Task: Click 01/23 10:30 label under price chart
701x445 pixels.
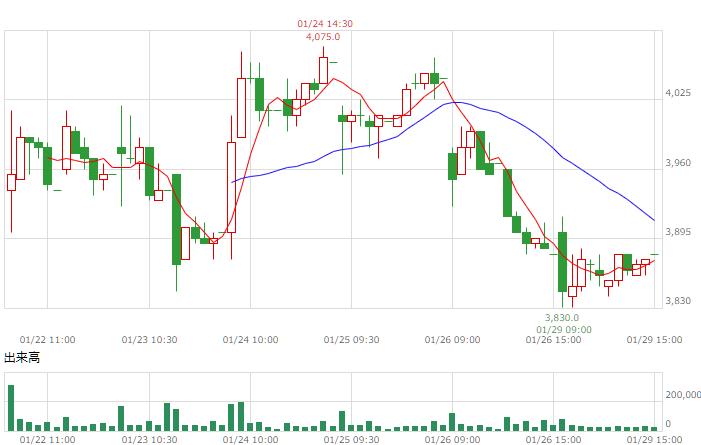Action: pyautogui.click(x=149, y=340)
